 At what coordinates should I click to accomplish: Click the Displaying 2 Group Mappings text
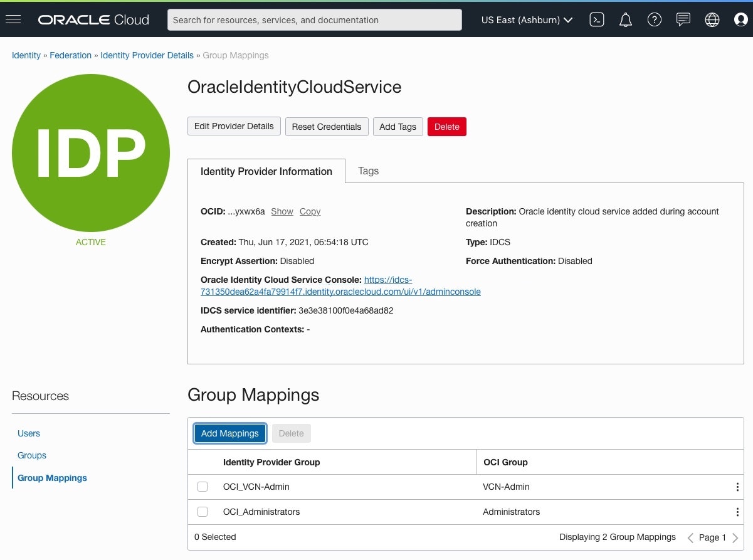click(618, 537)
